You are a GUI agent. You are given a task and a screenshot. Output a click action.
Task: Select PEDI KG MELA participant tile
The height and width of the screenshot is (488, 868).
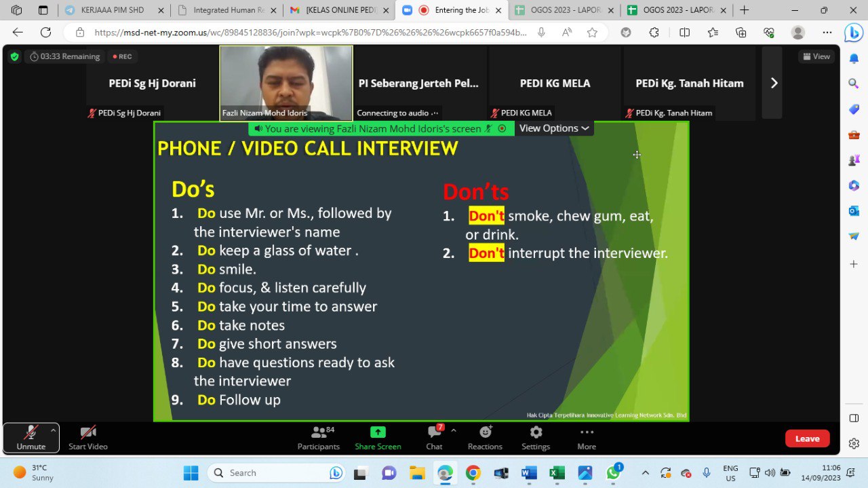tap(555, 83)
